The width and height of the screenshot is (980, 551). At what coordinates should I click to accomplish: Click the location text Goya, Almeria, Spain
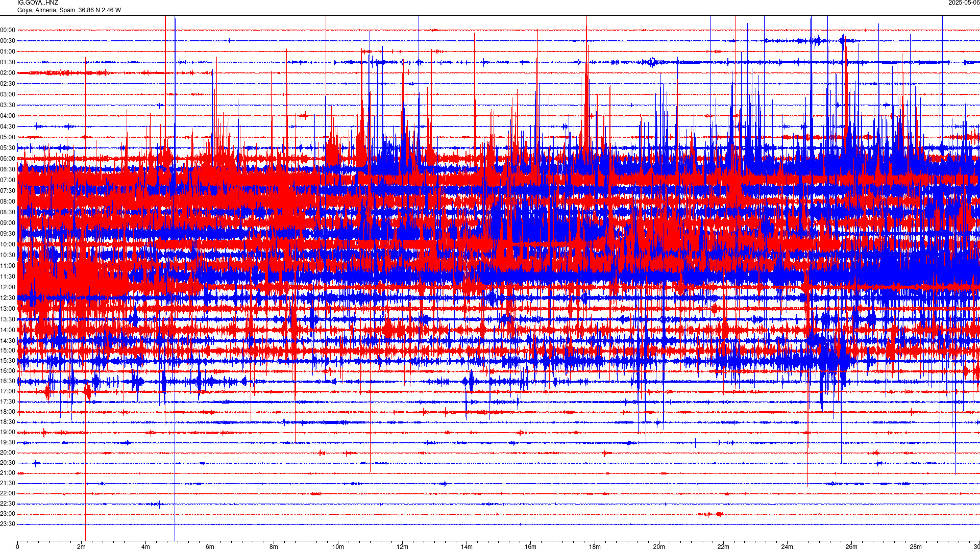46,10
